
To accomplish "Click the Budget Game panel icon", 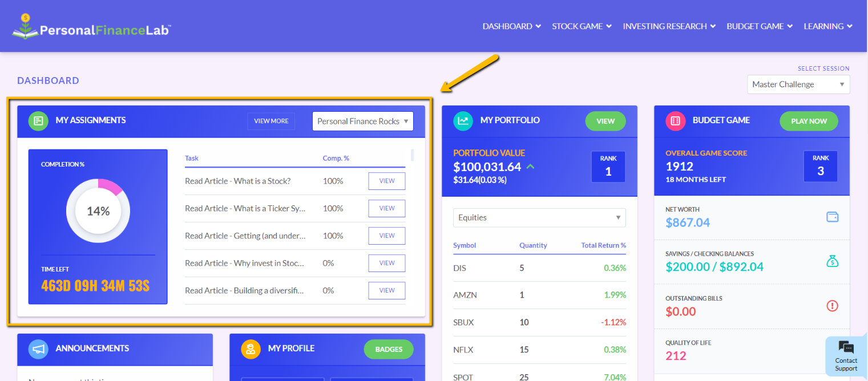I will coord(675,120).
